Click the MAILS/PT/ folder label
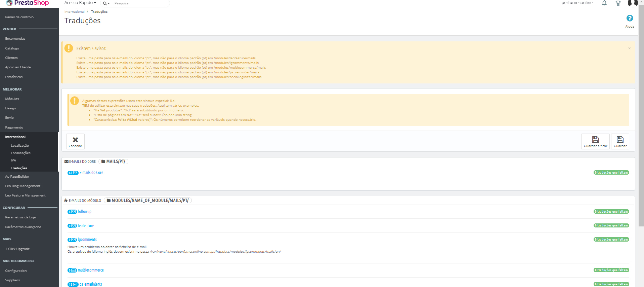Image resolution: width=644 pixels, height=287 pixels. [114, 162]
